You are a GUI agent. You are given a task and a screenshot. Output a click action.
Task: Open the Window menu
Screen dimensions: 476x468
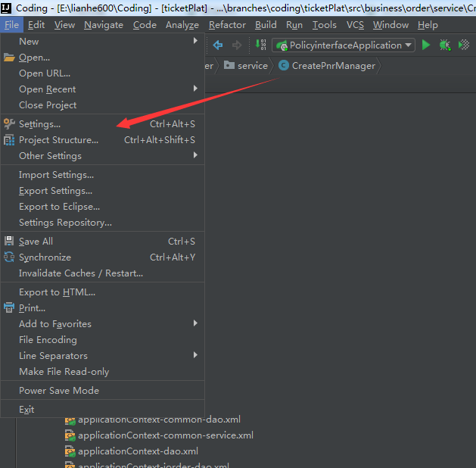(x=390, y=25)
